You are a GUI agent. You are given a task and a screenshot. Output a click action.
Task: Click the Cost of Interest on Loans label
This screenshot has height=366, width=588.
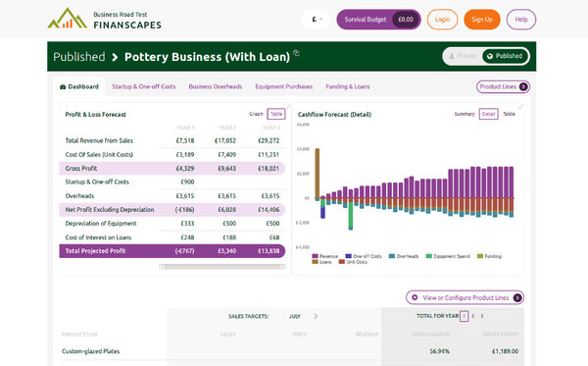point(98,237)
